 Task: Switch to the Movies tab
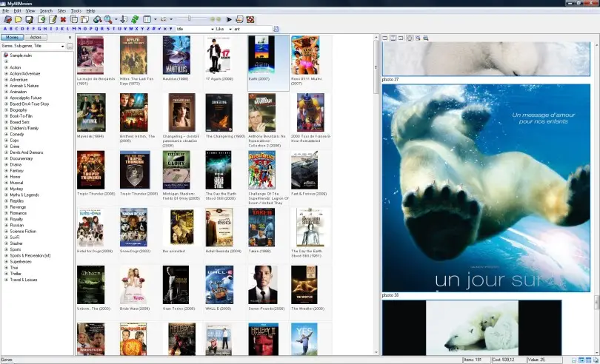point(12,38)
